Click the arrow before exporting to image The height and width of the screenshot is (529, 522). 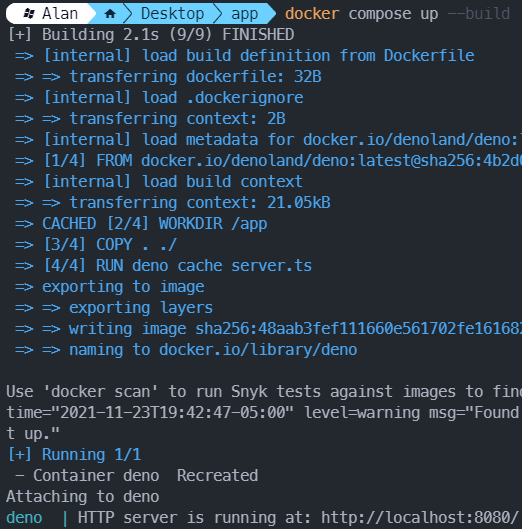click(24, 287)
